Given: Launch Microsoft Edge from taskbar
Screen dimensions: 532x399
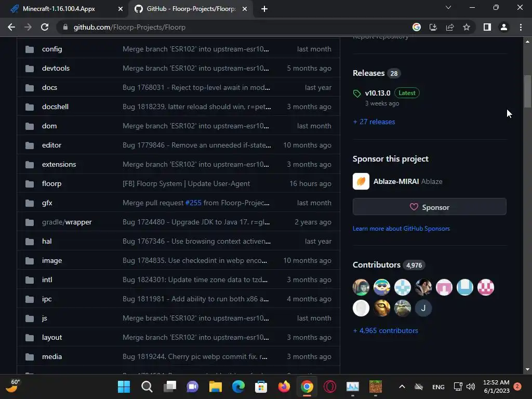Looking at the screenshot, I should (x=238, y=387).
